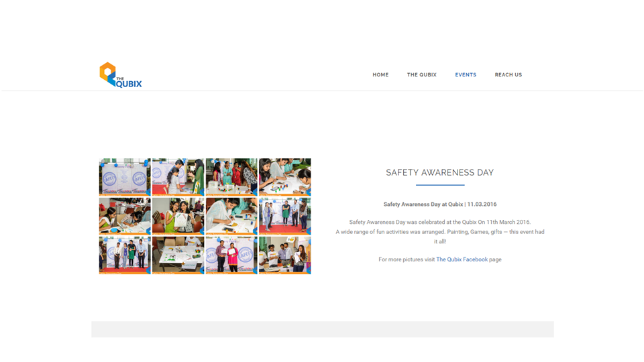Open the REACH US menu item
Image resolution: width=644 pixels, height=362 pixels.
pyautogui.click(x=508, y=74)
